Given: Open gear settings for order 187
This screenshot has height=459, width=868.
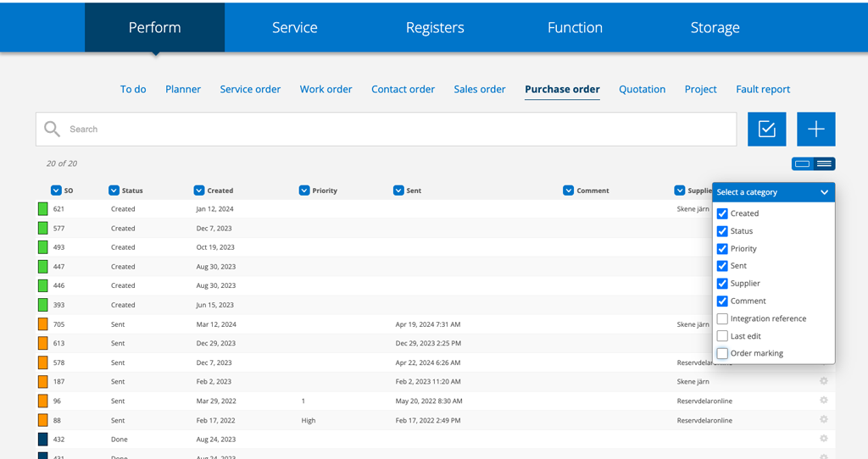Looking at the screenshot, I should click(x=824, y=381).
